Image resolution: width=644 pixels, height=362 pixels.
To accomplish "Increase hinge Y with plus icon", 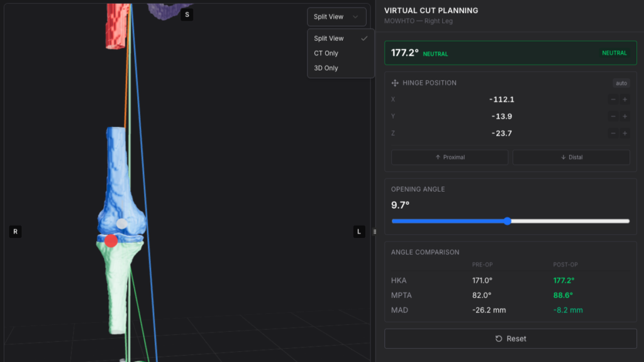I will (625, 116).
